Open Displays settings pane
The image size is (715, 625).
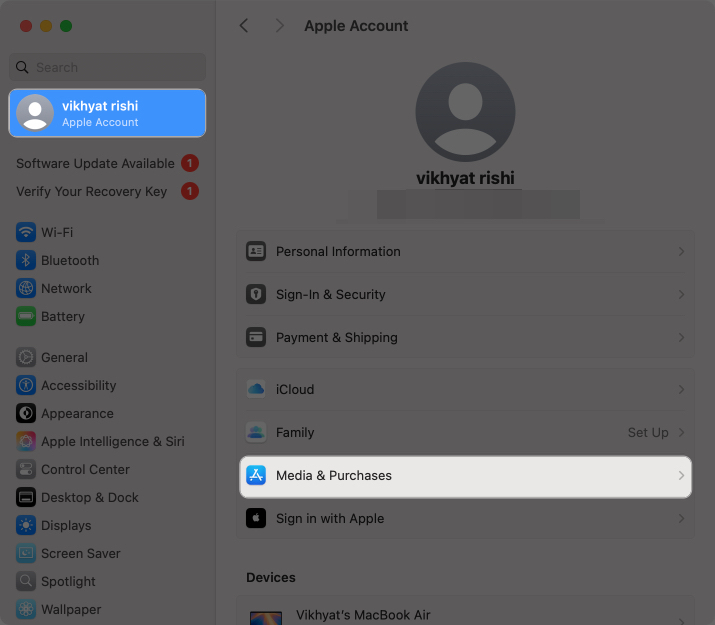pos(107,526)
